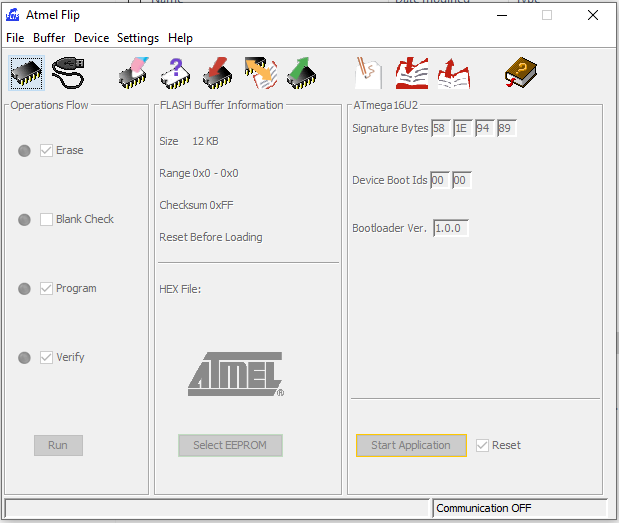Click the Edit Buffer paper-and-pencil icon
This screenshot has width=619, height=523.
tap(368, 73)
